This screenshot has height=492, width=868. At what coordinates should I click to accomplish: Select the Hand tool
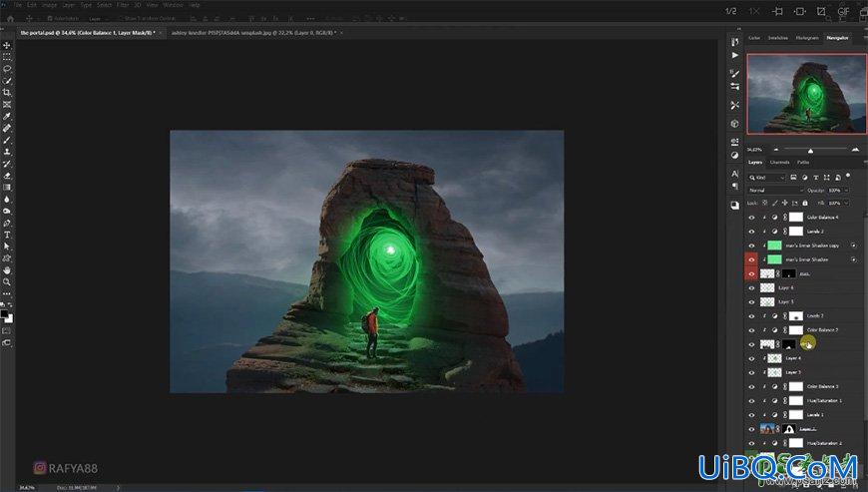(x=7, y=270)
